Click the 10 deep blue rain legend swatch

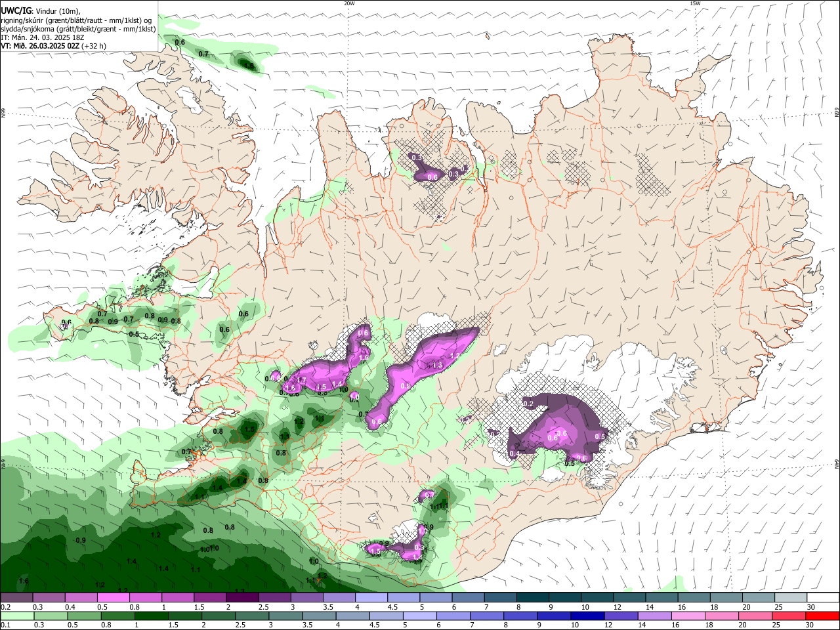[x=587, y=616]
